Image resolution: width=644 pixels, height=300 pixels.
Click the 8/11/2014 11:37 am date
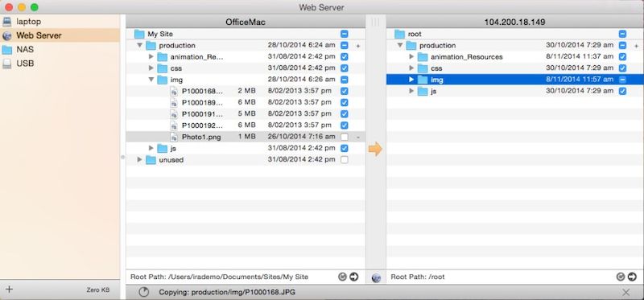pyautogui.click(x=580, y=56)
